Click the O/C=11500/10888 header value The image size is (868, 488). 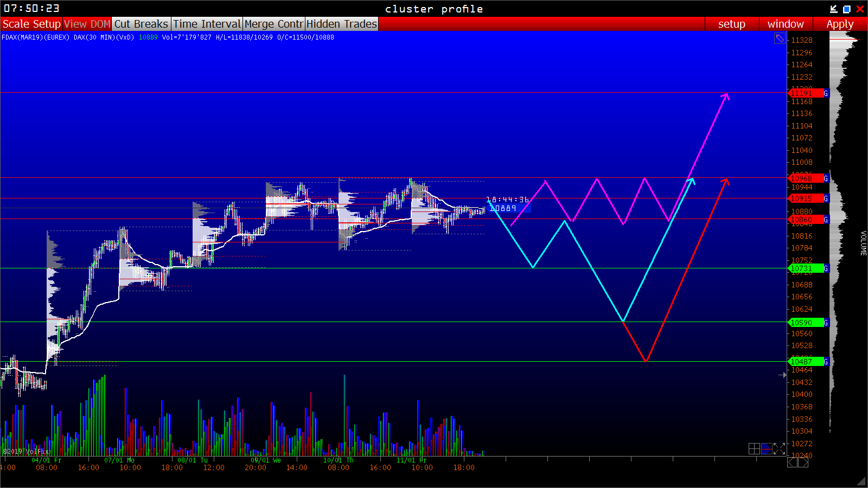point(305,37)
